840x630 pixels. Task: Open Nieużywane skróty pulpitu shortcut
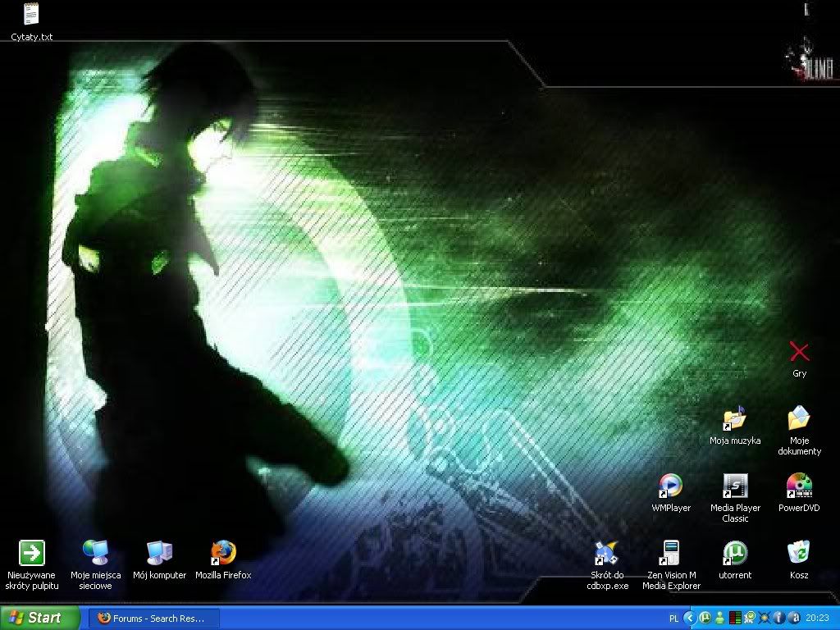point(31,553)
